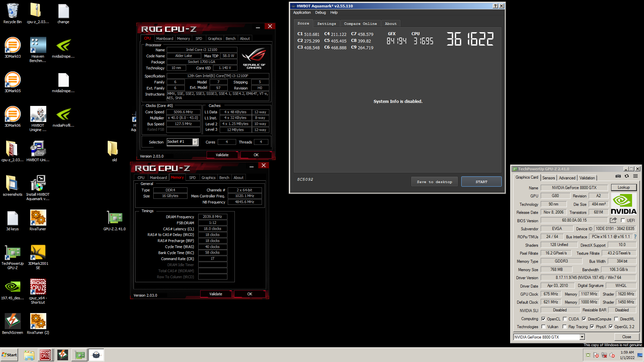This screenshot has height=362, width=644.
Task: Open the 3DMark03 desktop shortcut
Action: [12, 48]
